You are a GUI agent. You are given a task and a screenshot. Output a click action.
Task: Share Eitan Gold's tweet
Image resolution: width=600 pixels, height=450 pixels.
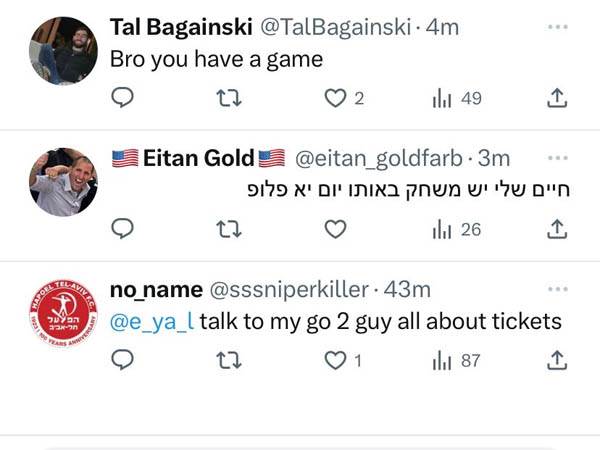pos(558,229)
